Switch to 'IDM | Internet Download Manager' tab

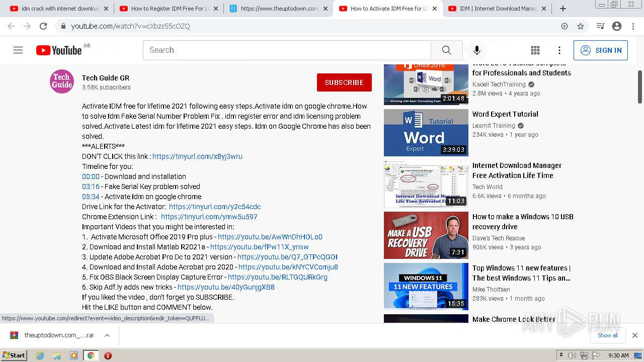pyautogui.click(x=498, y=9)
